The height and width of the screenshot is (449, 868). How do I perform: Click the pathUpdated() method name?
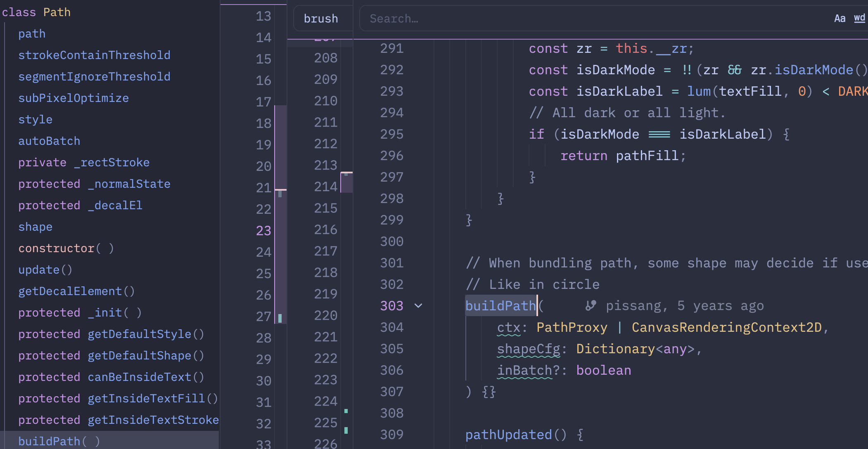508,435
